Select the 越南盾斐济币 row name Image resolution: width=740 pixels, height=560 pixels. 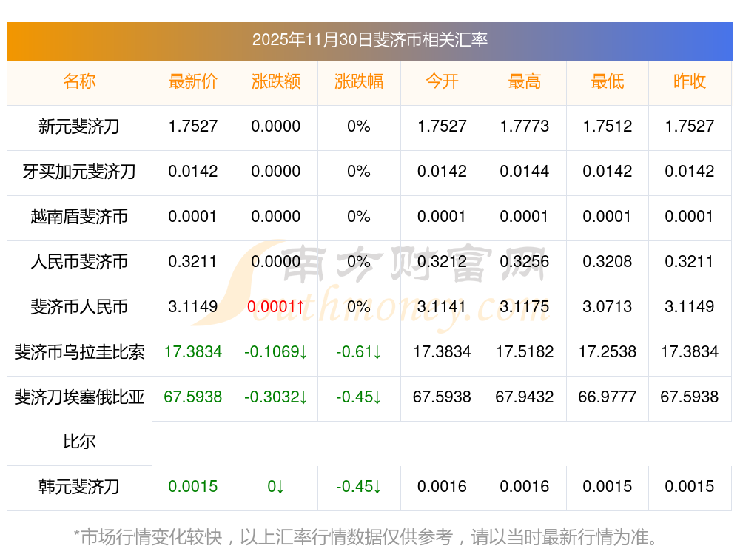click(79, 217)
